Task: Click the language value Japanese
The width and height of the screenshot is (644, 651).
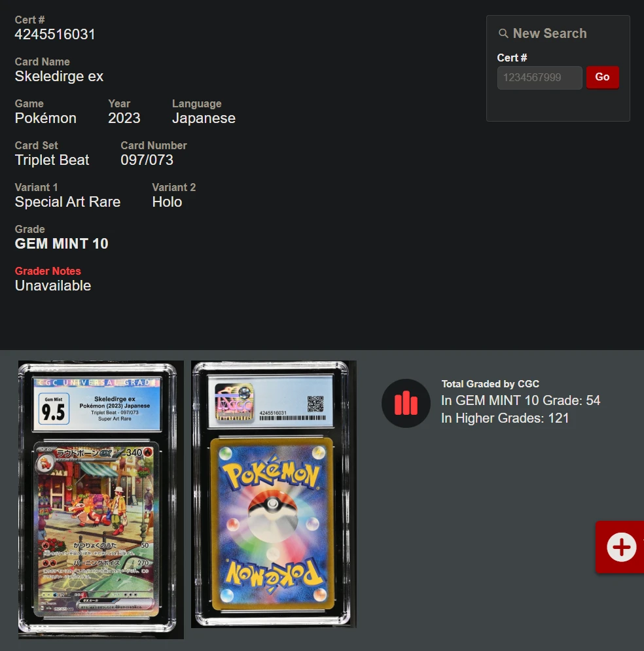Action: [x=204, y=118]
